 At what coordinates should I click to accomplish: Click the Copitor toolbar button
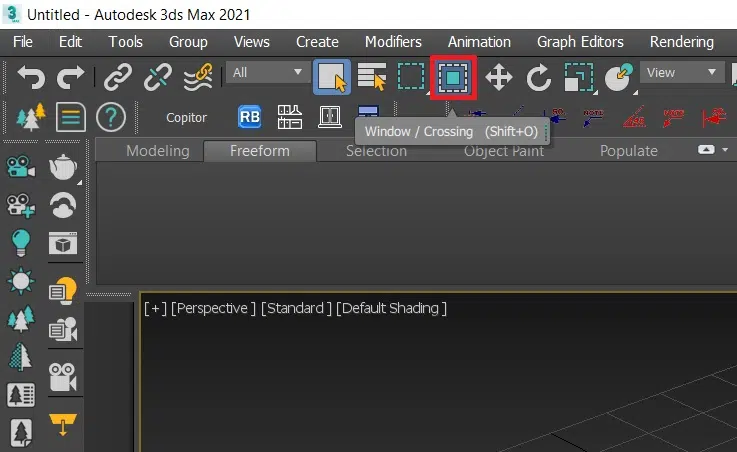[186, 118]
